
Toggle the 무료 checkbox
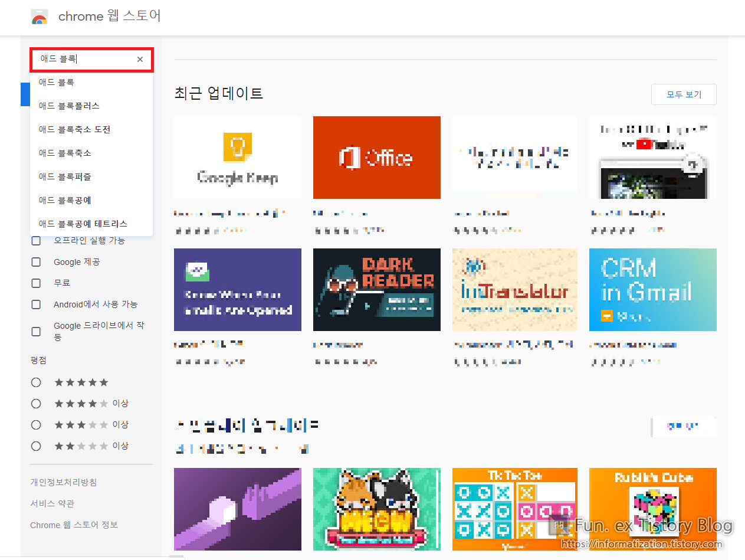coord(36,283)
